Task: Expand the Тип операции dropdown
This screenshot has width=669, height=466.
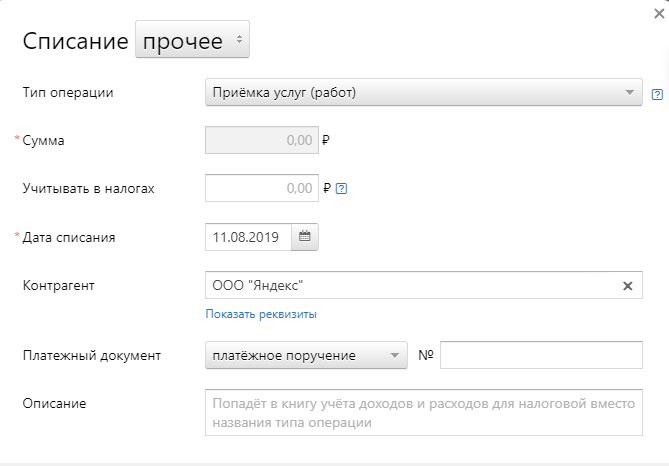Action: pos(422,93)
